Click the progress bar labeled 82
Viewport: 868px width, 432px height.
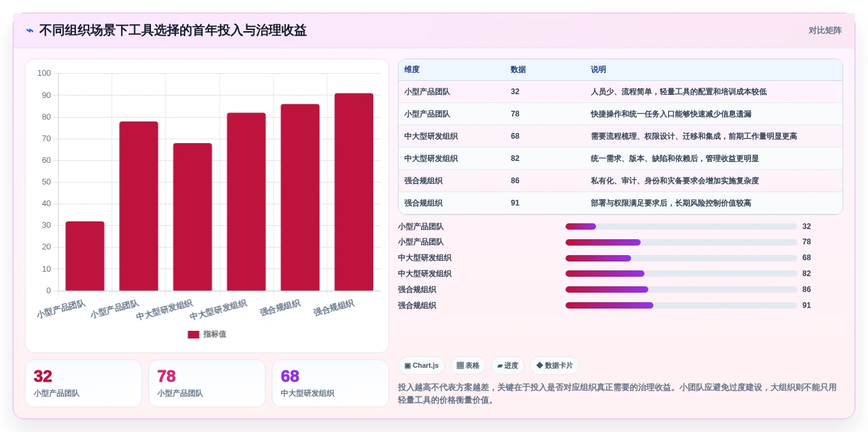pyautogui.click(x=681, y=274)
